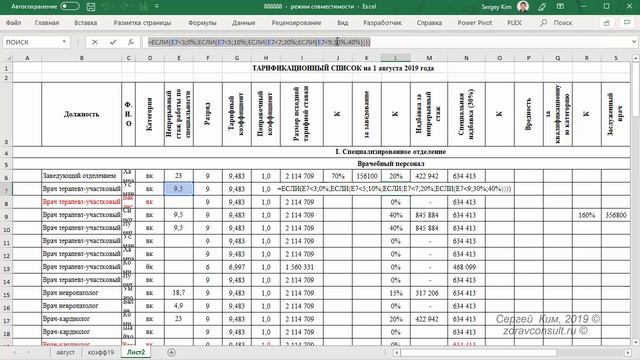Click the 70% cell in row 6
Viewport: 640px width, 360px height.
pyautogui.click(x=338, y=176)
